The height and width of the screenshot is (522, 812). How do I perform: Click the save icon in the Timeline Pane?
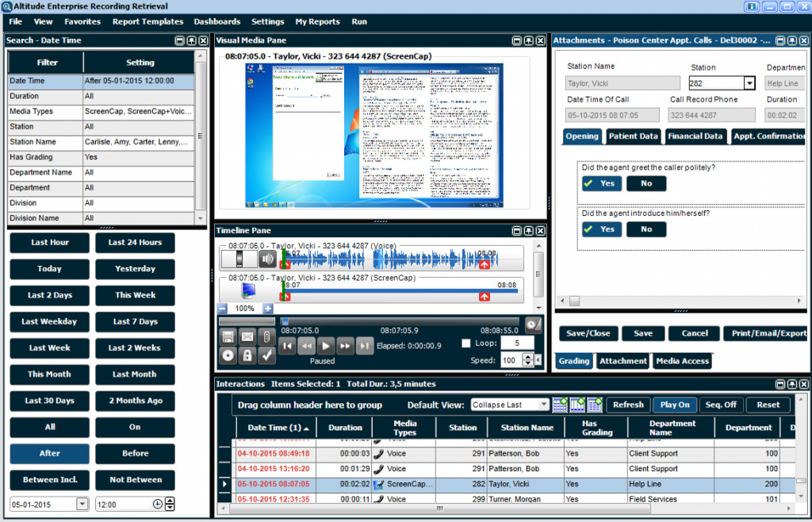(228, 337)
